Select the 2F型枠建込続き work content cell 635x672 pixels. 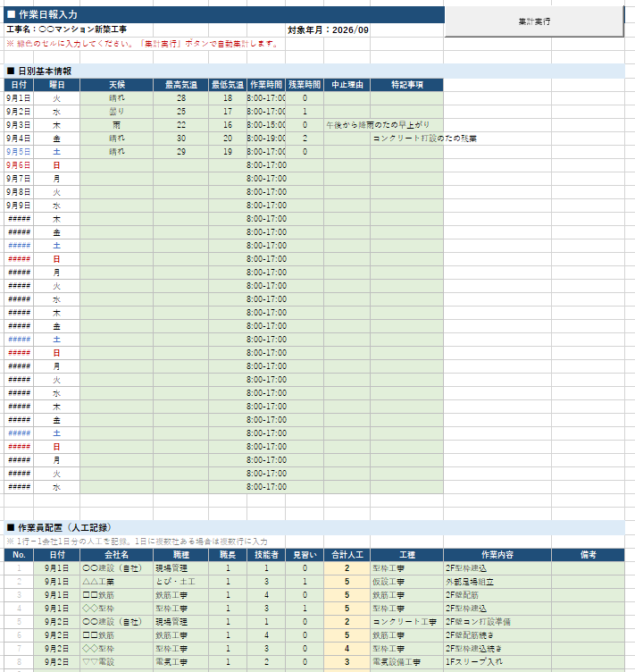click(x=497, y=649)
